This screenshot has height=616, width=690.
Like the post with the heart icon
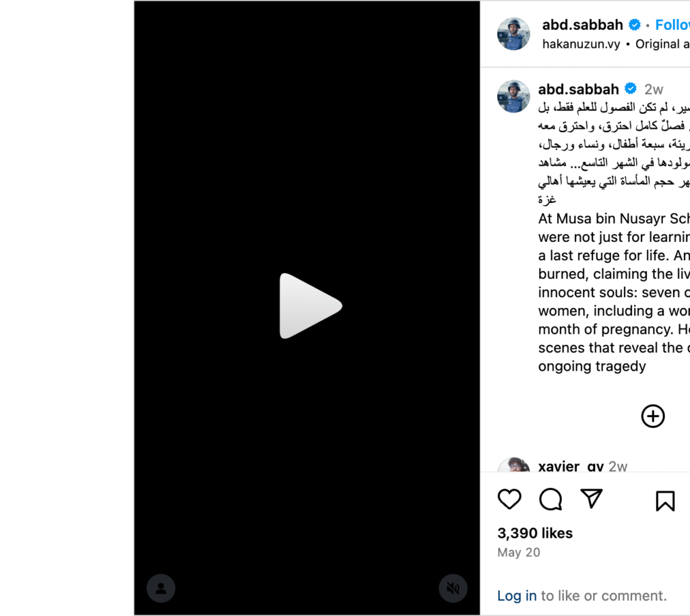(509, 499)
